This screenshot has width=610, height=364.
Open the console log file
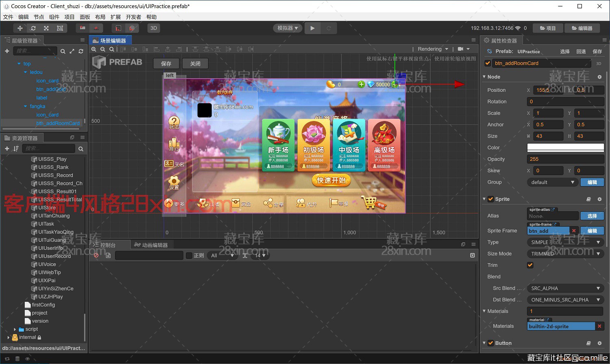point(108,256)
